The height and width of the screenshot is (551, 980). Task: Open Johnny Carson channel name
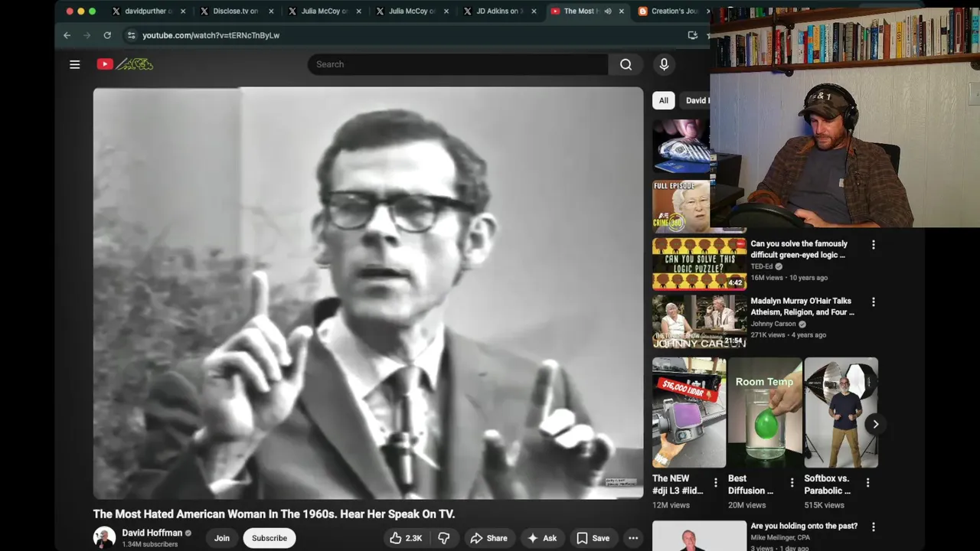click(x=773, y=324)
